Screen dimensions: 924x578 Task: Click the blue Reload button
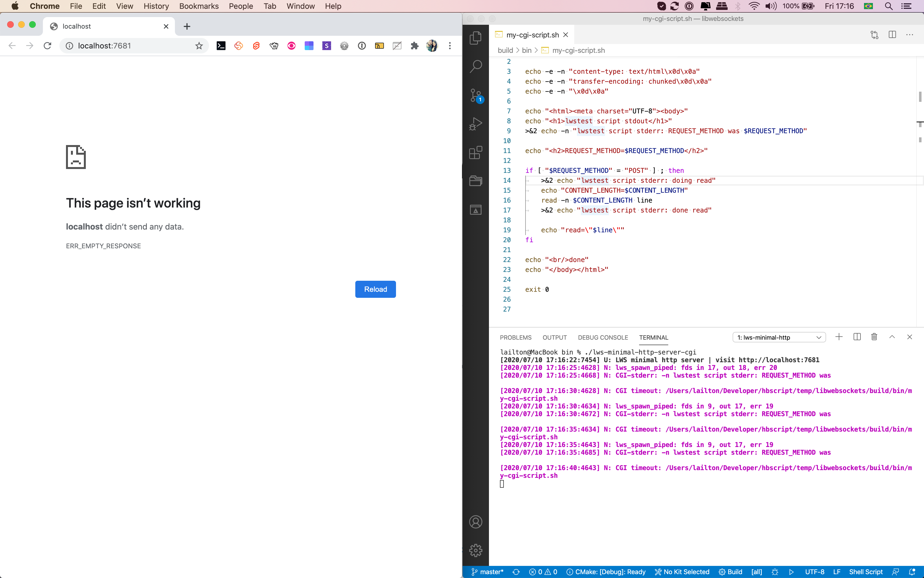click(375, 289)
